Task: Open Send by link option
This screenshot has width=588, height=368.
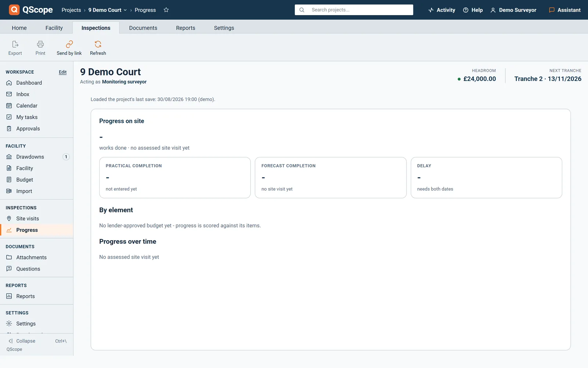Action: [69, 48]
